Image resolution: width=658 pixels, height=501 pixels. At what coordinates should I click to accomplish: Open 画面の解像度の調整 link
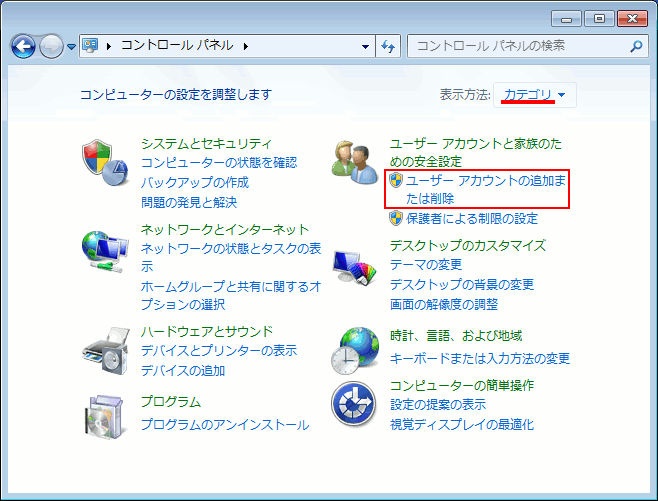click(443, 304)
